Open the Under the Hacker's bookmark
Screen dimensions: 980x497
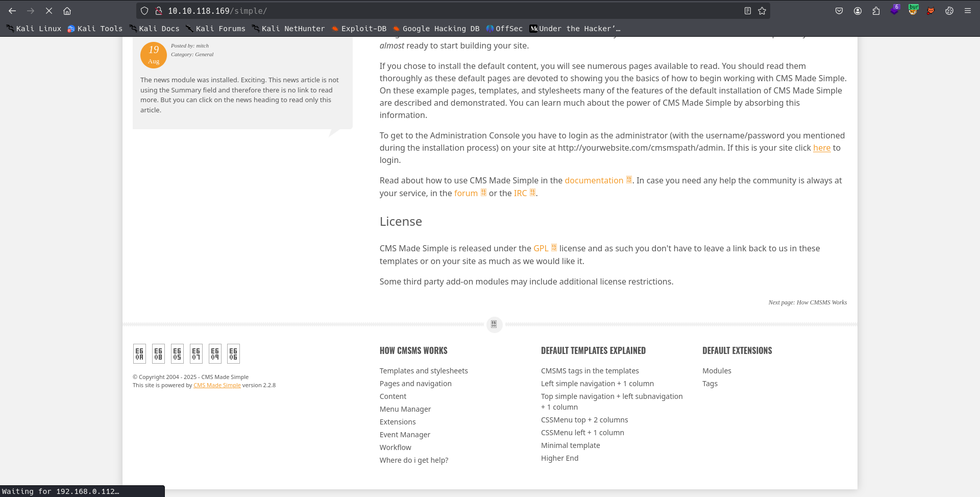click(575, 29)
